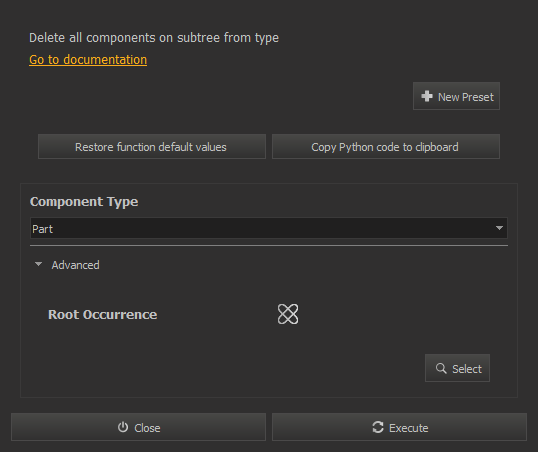
Task: Click the power icon on Close
Action: pyautogui.click(x=123, y=427)
